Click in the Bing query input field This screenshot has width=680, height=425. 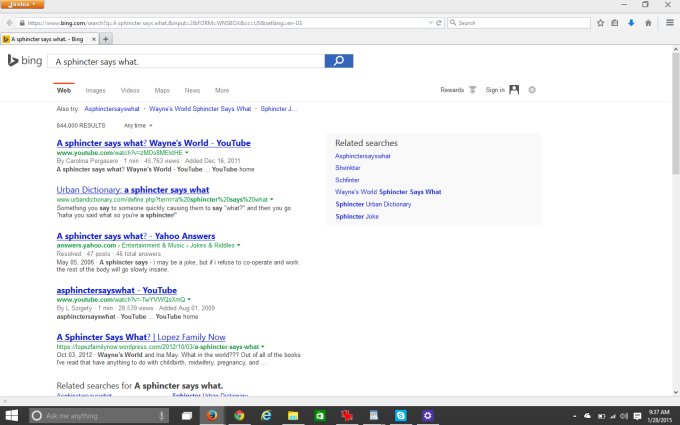(x=186, y=61)
